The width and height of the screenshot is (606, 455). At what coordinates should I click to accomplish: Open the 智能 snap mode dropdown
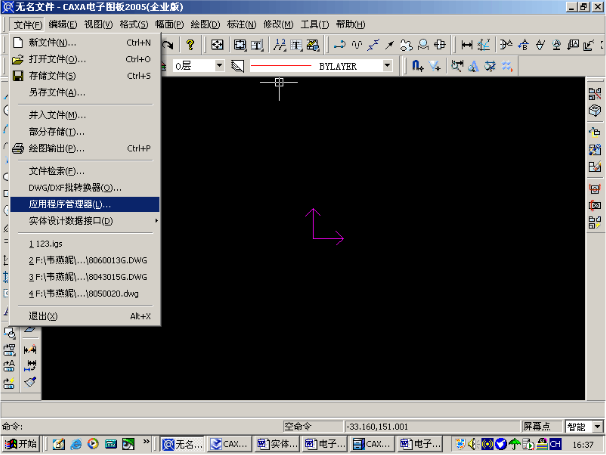tap(596, 425)
